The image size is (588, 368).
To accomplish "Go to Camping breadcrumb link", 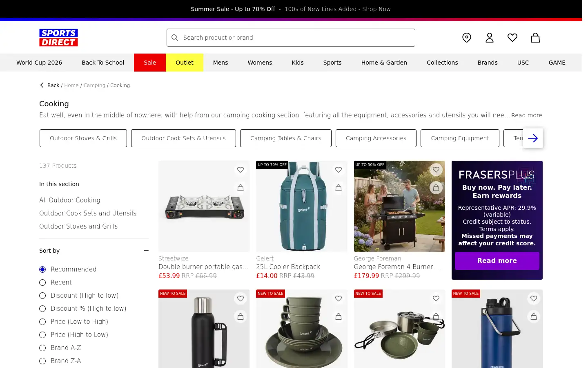I will [x=94, y=85].
